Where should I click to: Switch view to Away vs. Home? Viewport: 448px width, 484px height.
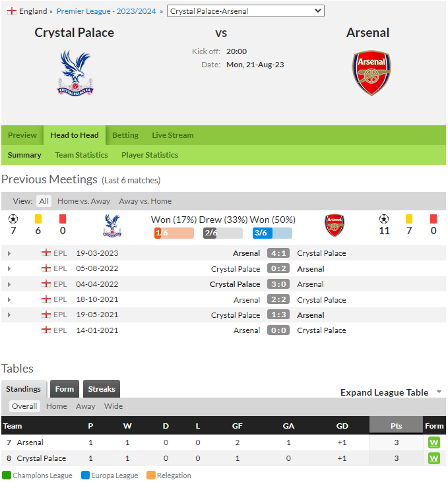pyautogui.click(x=145, y=201)
